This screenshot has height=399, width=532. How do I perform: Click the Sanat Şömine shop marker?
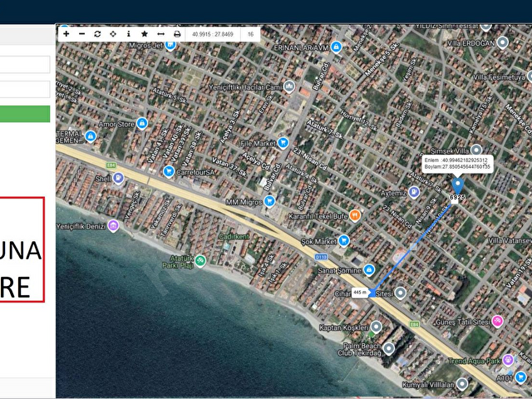tap(369, 270)
